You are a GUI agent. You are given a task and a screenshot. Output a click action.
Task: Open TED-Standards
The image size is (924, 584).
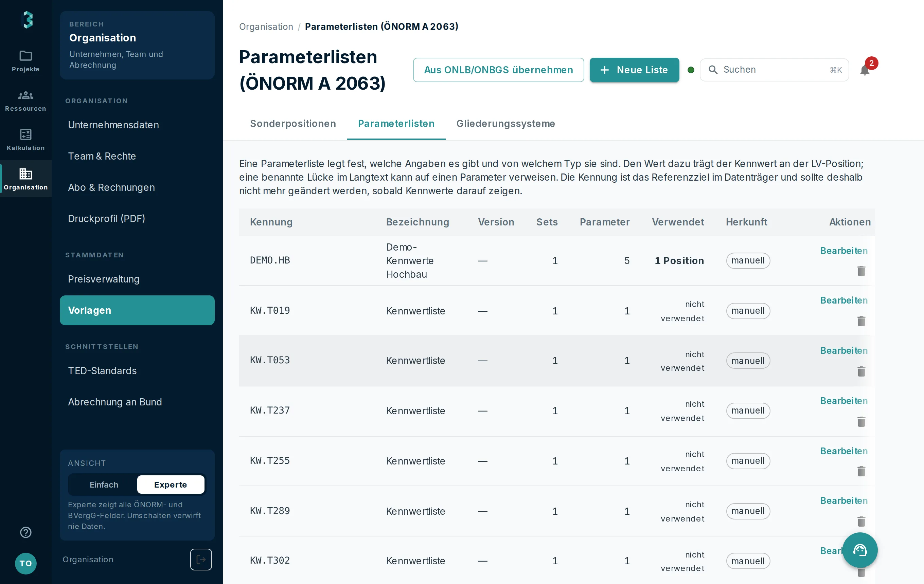pos(137,371)
